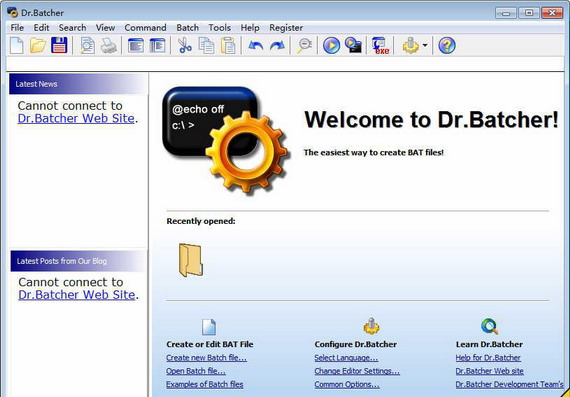Click the second window layout toolbar icon

tap(157, 46)
